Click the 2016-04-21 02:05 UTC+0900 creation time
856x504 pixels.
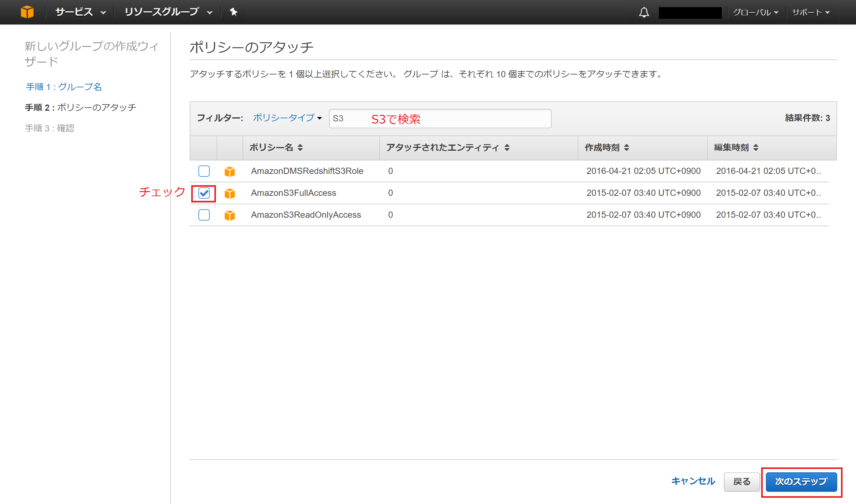643,171
